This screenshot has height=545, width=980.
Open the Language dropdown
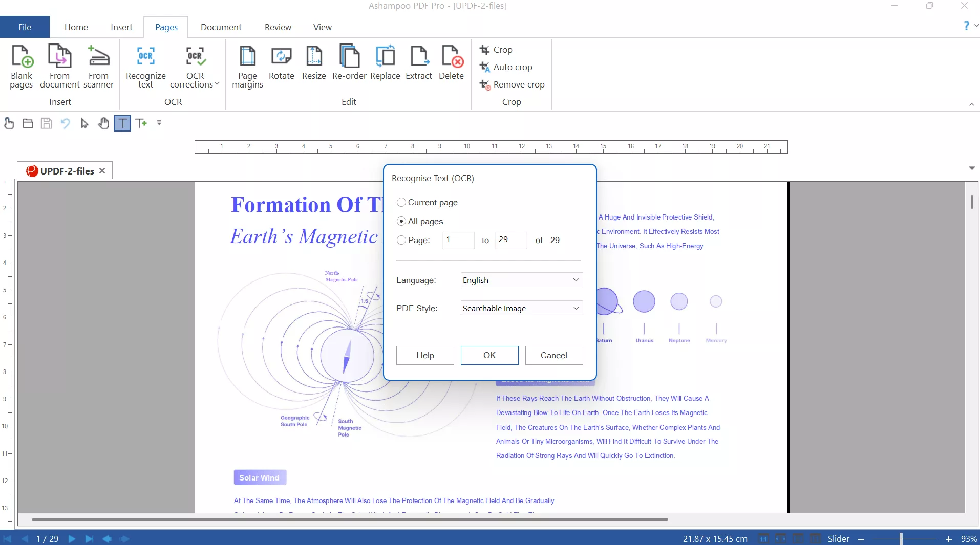click(521, 280)
